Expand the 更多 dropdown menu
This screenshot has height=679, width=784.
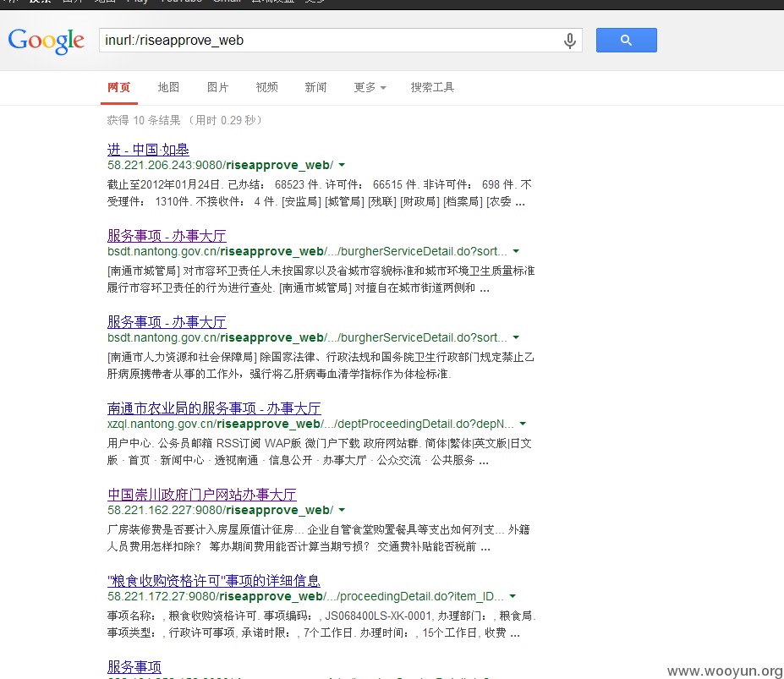click(370, 87)
